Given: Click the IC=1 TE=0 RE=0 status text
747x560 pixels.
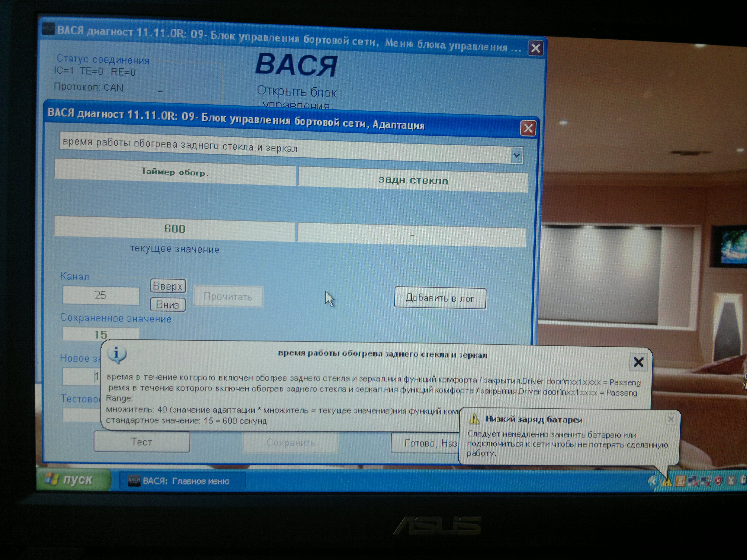Looking at the screenshot, I should [94, 71].
